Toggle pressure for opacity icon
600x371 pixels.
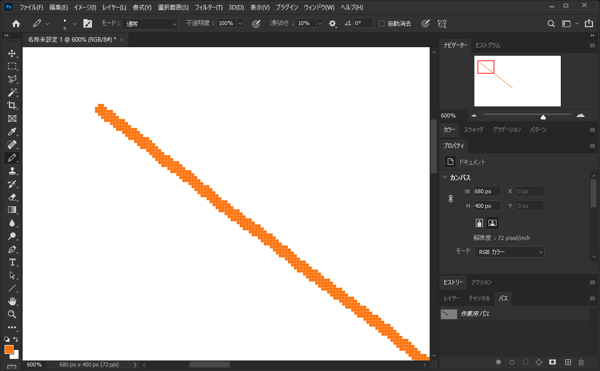pos(256,24)
